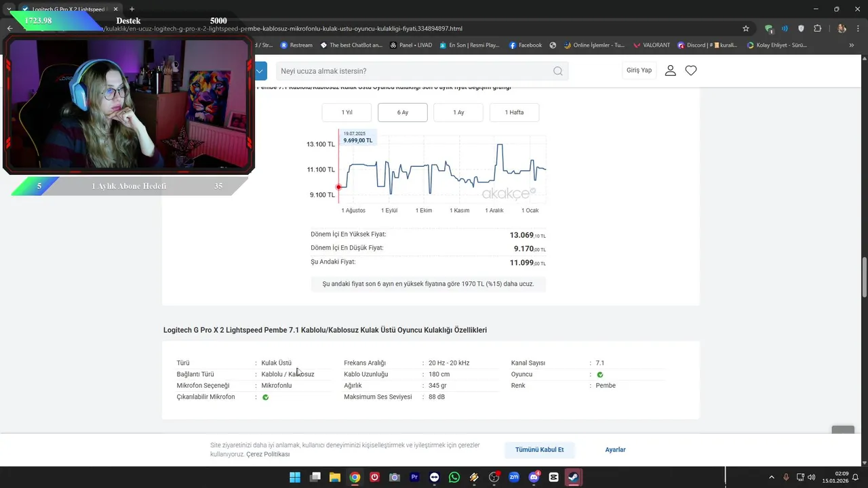Screen dimensions: 868x488
Task: Open File Explorer from the taskbar
Action: [334, 477]
